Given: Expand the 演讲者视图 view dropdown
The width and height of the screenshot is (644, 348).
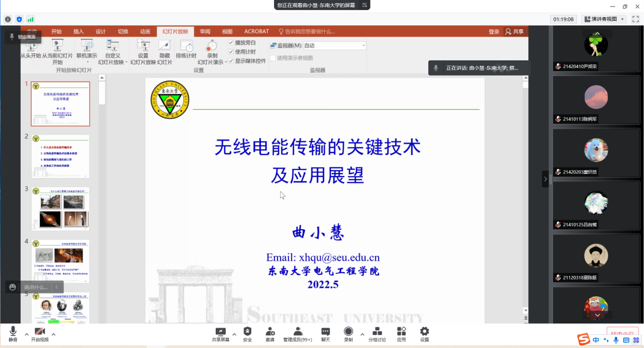Looking at the screenshot, I should (x=623, y=19).
